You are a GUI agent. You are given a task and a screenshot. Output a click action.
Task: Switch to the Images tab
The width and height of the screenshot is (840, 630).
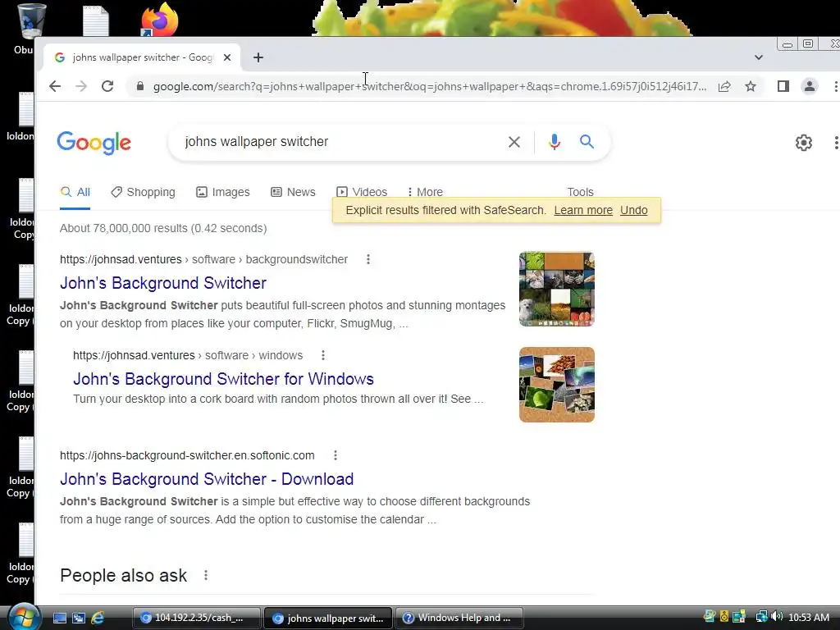click(223, 192)
